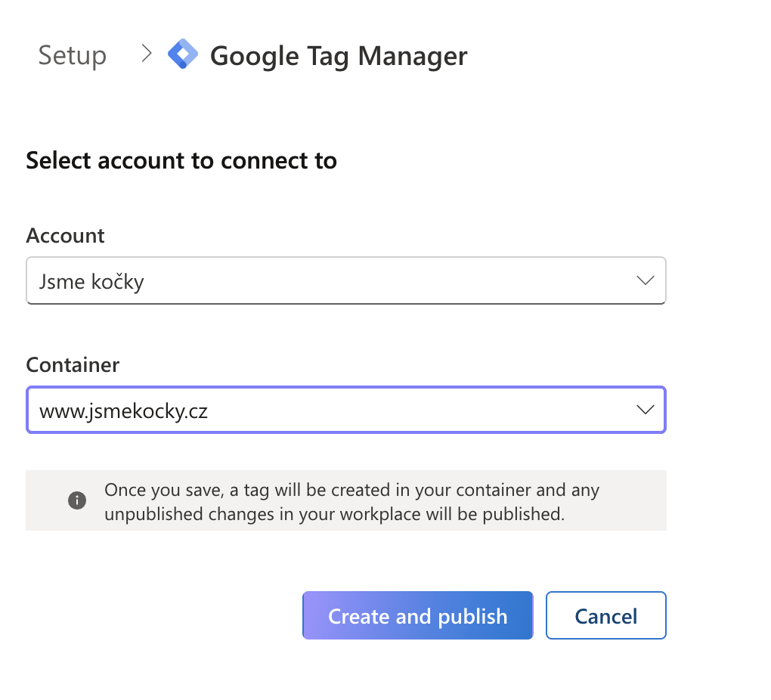Go back to Setup via breadcrumb
This screenshot has width=771, height=700.
click(x=73, y=55)
